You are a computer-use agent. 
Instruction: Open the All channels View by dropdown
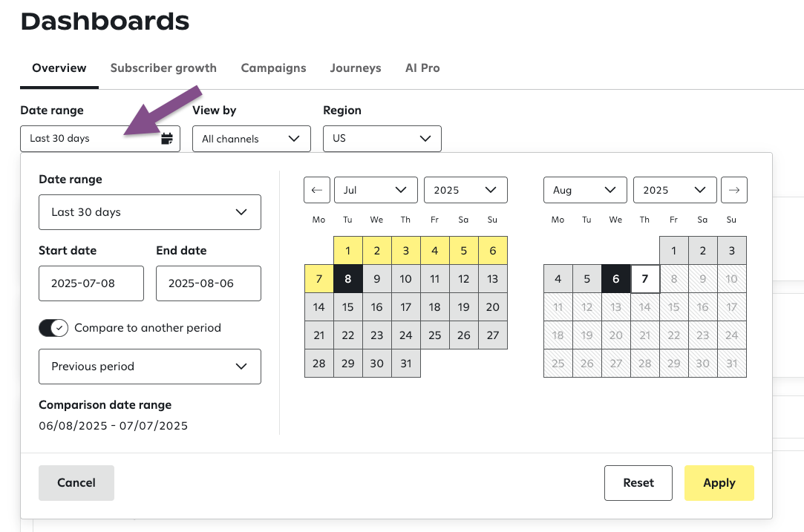(251, 139)
